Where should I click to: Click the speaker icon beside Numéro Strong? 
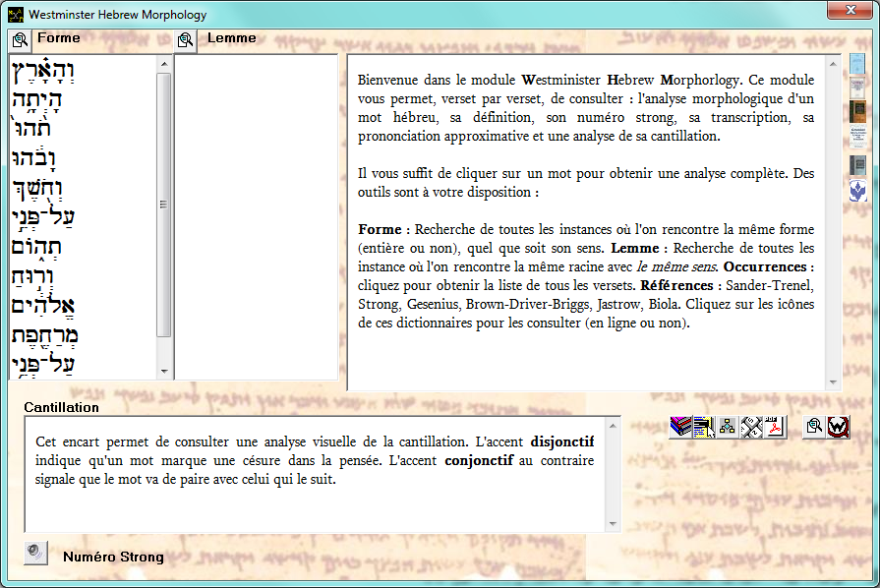tap(36, 553)
